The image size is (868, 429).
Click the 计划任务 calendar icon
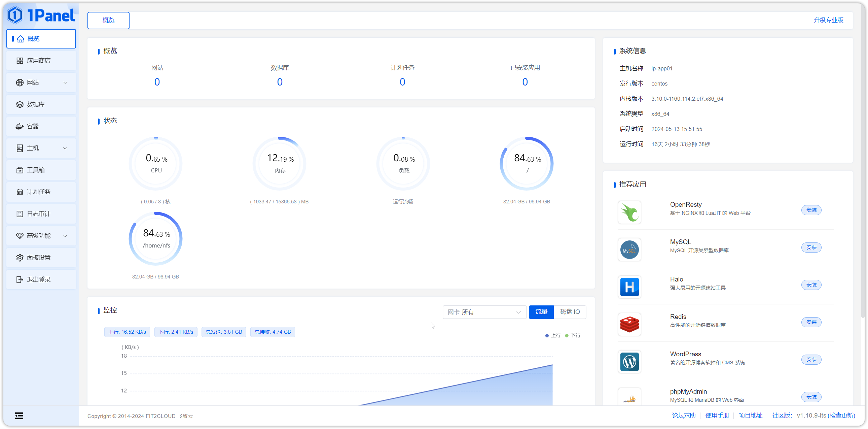(20, 192)
